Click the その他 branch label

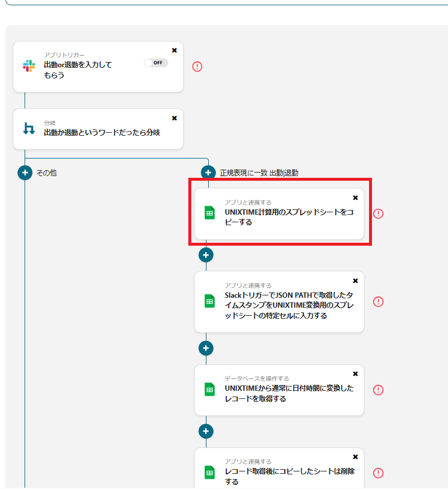point(46,173)
